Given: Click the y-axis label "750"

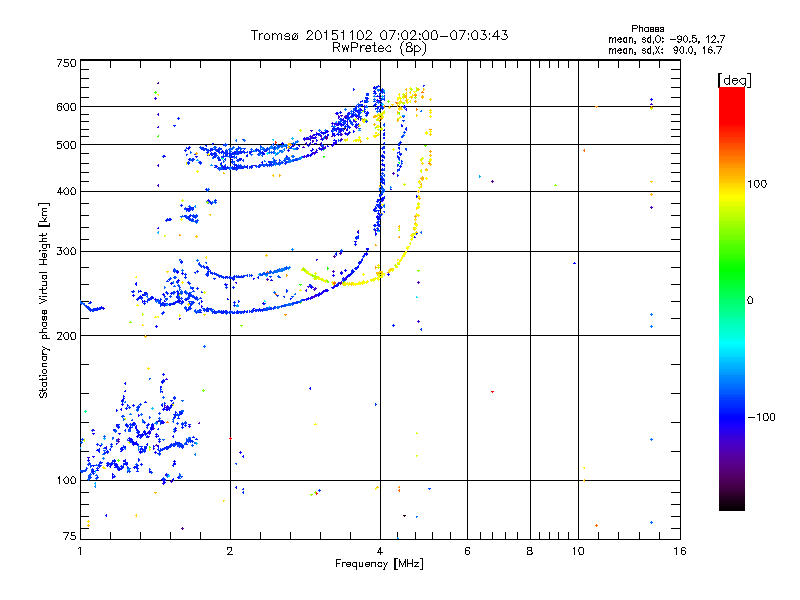Looking at the screenshot, I should [66, 63].
